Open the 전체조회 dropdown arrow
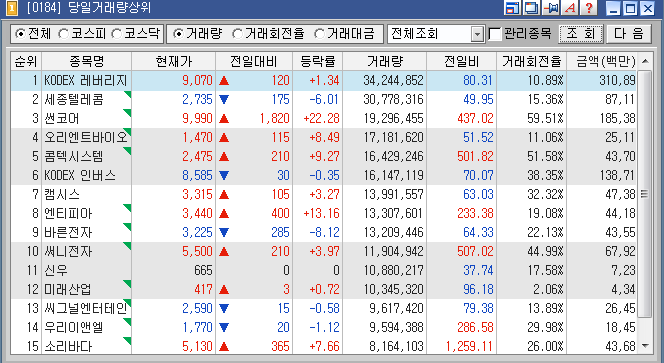The height and width of the screenshot is (363, 664). (x=477, y=34)
